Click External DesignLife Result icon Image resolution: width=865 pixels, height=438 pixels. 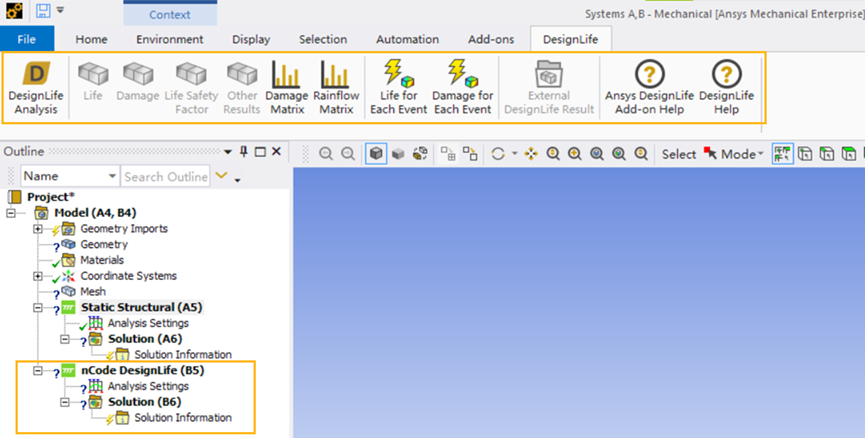point(549,87)
